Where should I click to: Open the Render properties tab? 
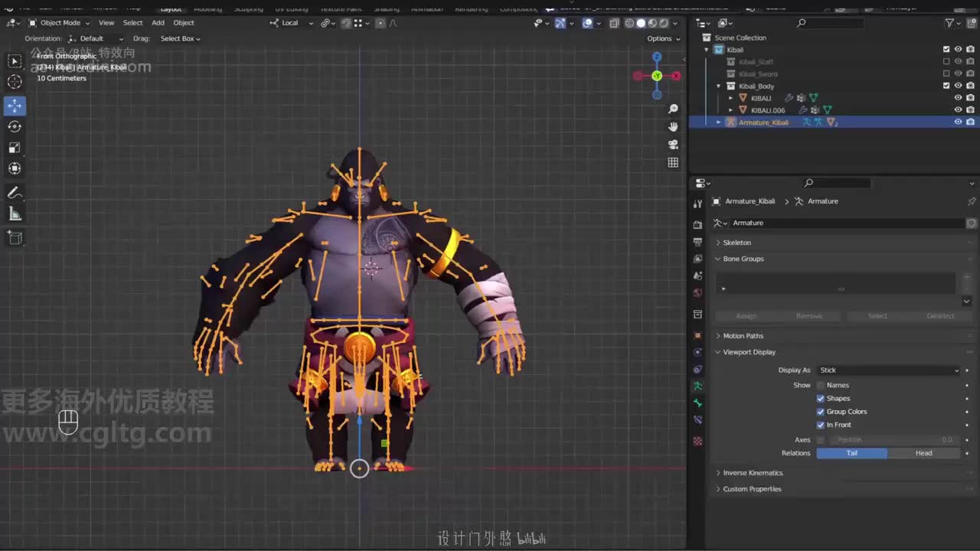click(x=697, y=225)
